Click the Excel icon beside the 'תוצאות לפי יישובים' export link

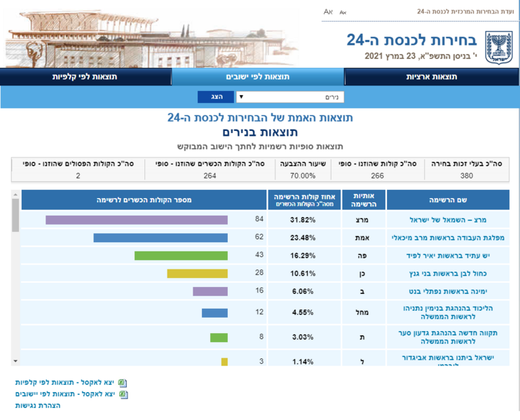pyautogui.click(x=123, y=394)
